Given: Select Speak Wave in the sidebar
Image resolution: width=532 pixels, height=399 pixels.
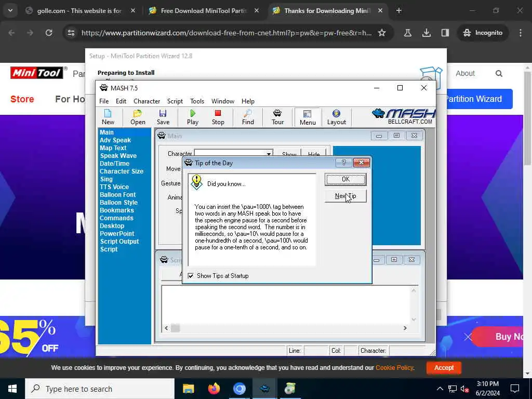Looking at the screenshot, I should click(118, 156).
